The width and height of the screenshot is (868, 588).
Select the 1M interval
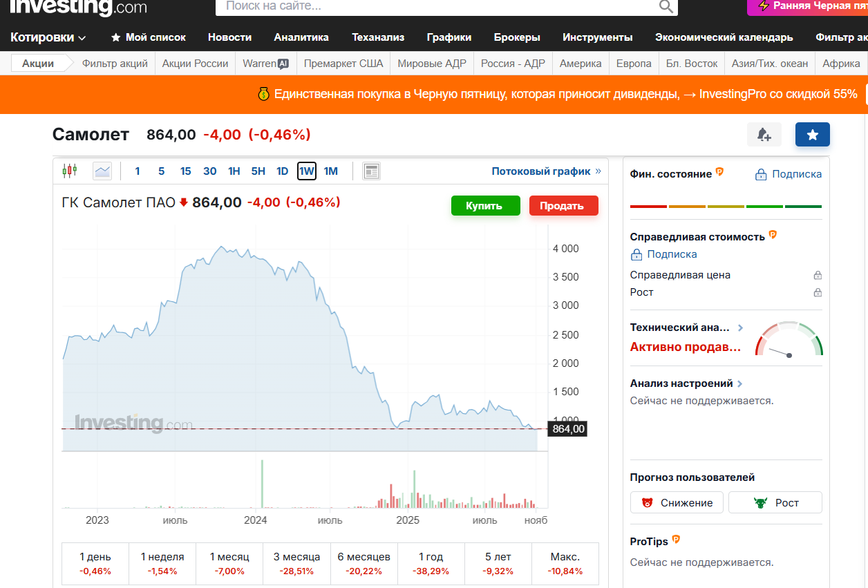[331, 171]
